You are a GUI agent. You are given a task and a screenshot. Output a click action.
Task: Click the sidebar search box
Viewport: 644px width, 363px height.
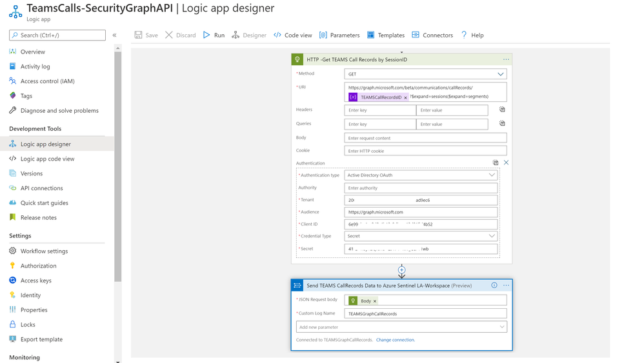[x=57, y=35]
